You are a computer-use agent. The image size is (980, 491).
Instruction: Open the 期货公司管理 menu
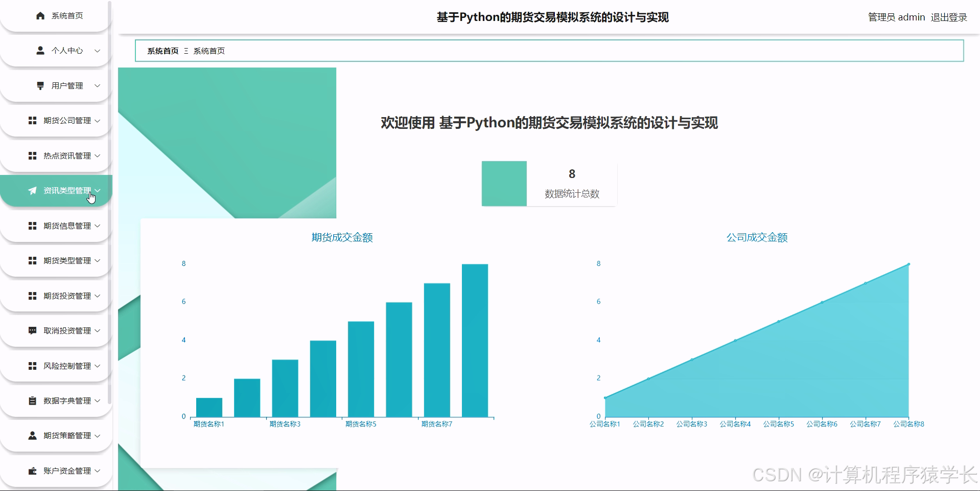pos(55,121)
